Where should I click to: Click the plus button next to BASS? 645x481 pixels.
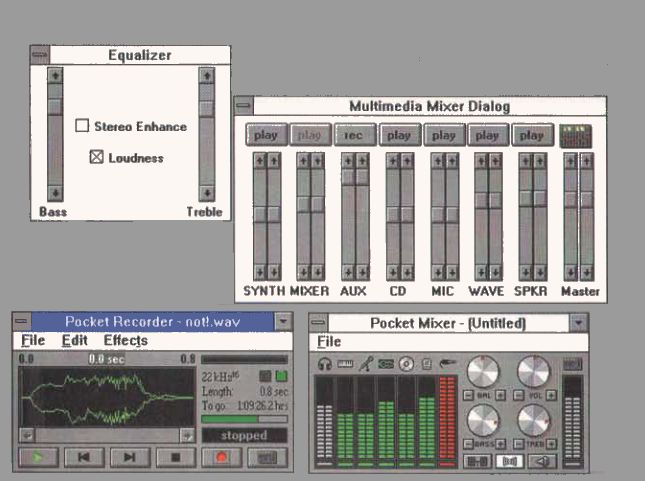pos(500,444)
